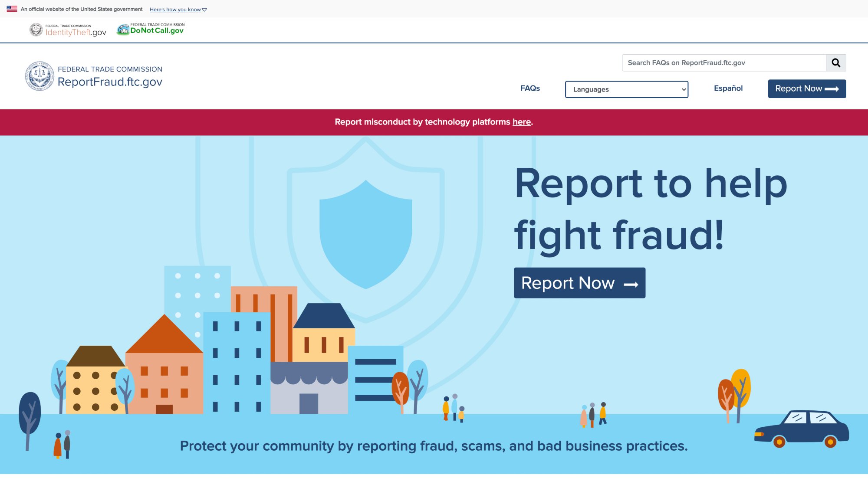Click the American flag icon in the banner
Screen dimensions: 868x488
pos(12,9)
